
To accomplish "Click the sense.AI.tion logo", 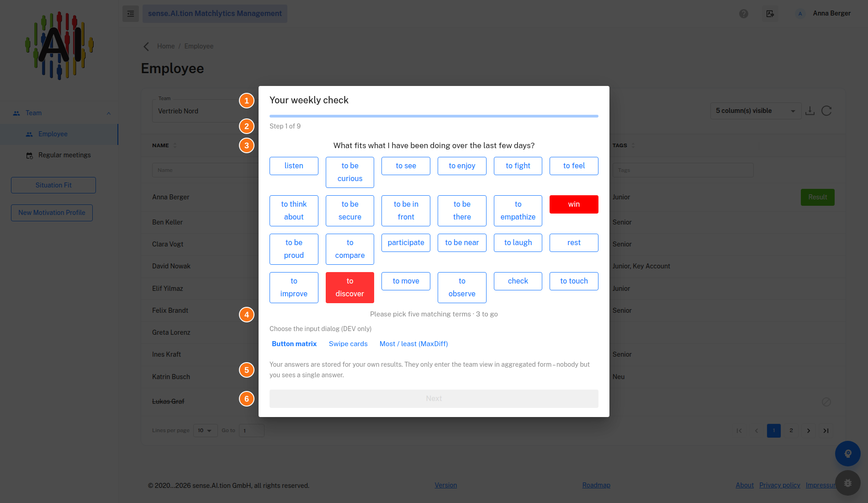I will [59, 46].
